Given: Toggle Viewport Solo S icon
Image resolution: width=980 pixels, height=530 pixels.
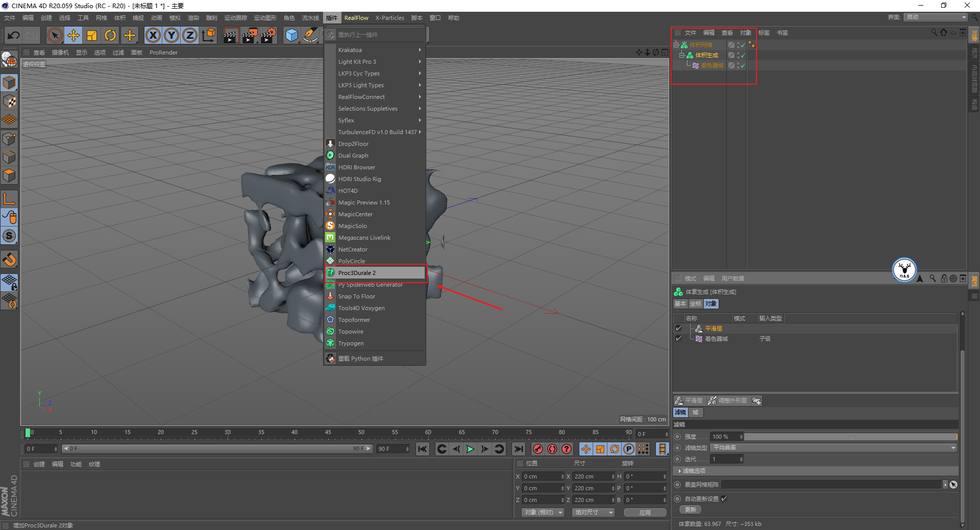Looking at the screenshot, I should pos(9,236).
